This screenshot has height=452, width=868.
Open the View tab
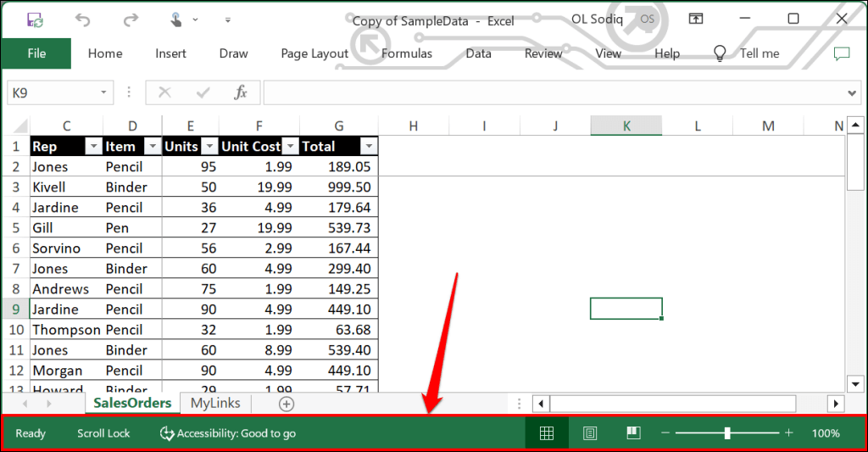coord(608,53)
